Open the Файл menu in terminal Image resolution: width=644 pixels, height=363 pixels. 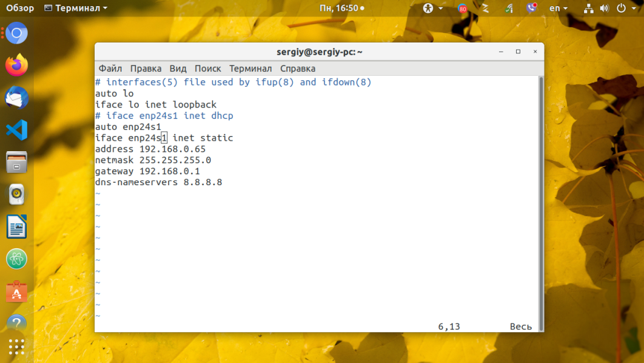(x=110, y=69)
